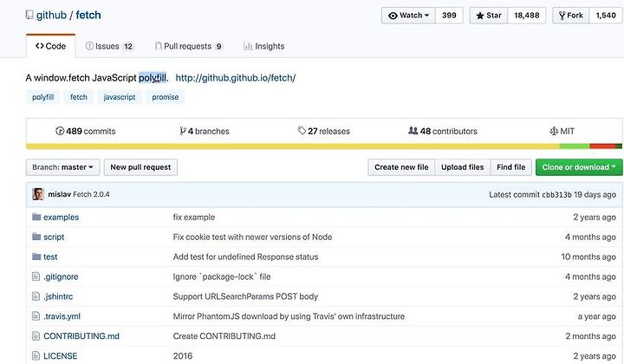The height and width of the screenshot is (364, 624).
Task: Switch to the Pull requests tab
Action: [189, 46]
